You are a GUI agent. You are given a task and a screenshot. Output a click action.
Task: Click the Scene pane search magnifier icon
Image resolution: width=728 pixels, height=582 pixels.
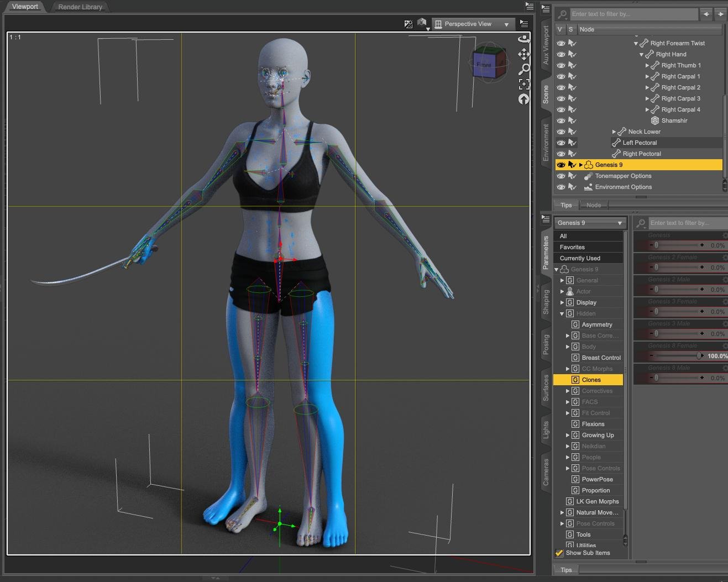[562, 14]
